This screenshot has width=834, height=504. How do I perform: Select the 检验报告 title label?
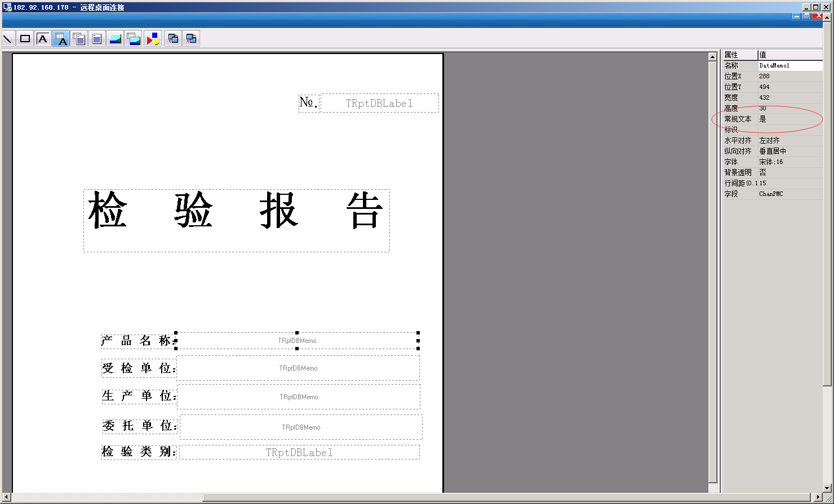236,220
